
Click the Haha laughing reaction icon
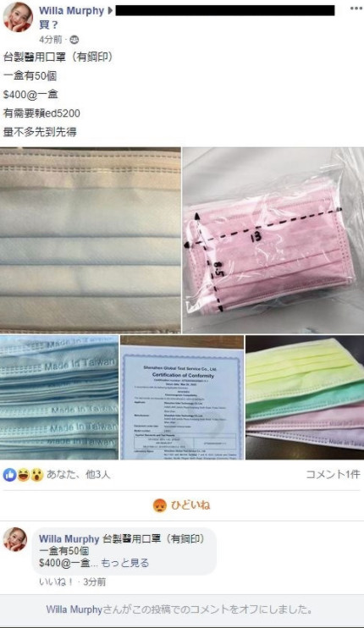23,475
